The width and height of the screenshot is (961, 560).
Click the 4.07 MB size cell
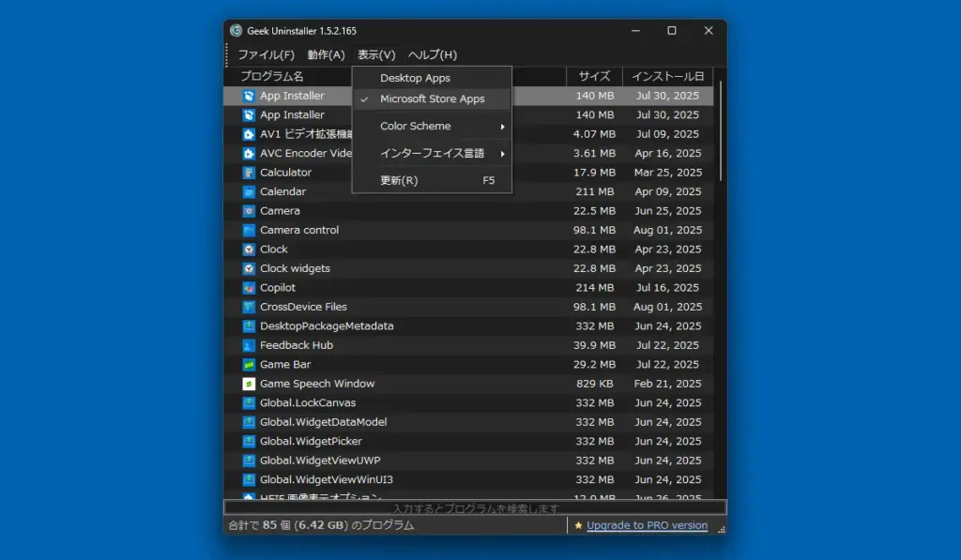point(594,134)
